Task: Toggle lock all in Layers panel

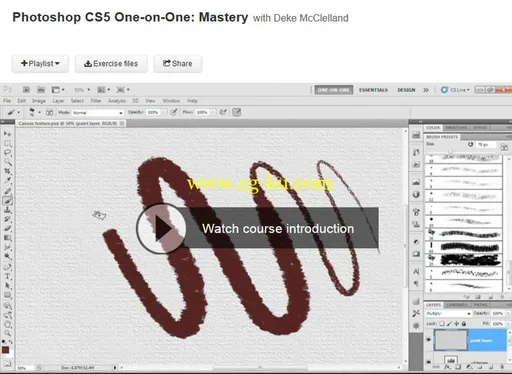Action: [x=464, y=323]
